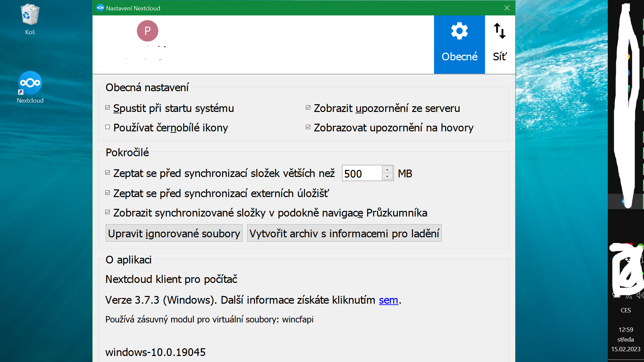Viewport: 644px width, 362px height.
Task: Open the Nextcloud desktop shortcut
Action: click(30, 82)
